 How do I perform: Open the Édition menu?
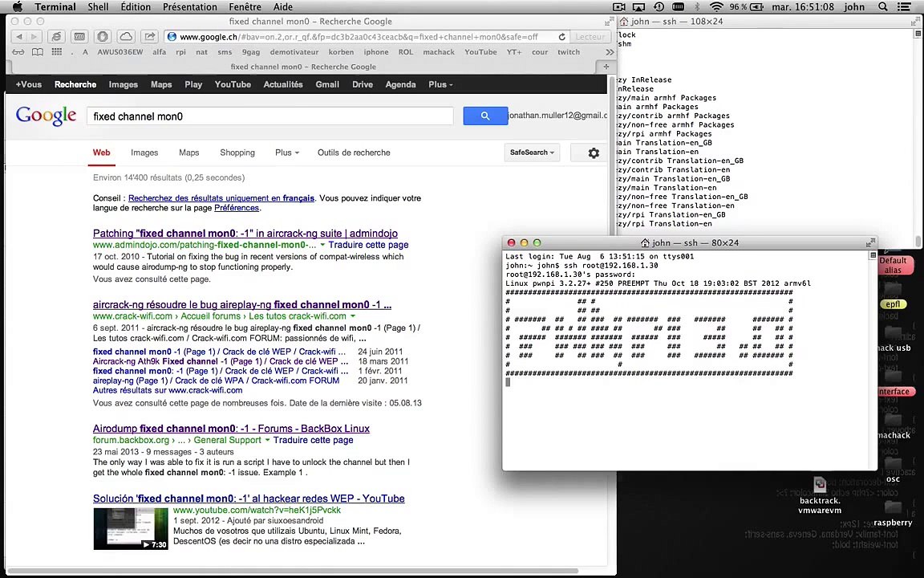pos(136,6)
